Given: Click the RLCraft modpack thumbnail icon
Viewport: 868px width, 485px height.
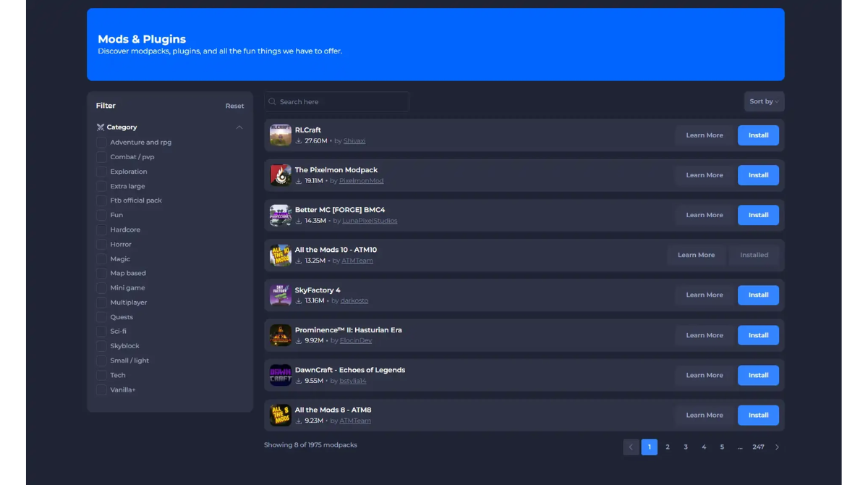Looking at the screenshot, I should (280, 135).
